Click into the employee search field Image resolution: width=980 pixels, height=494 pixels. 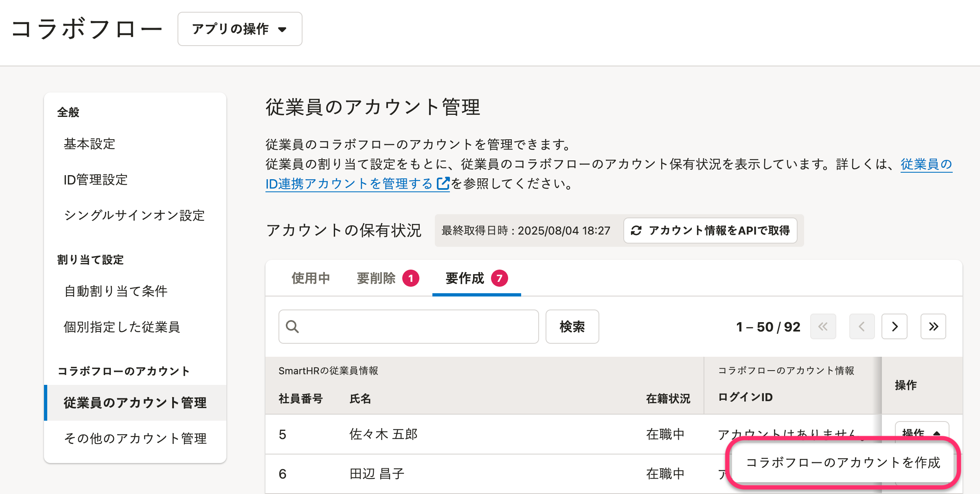click(x=409, y=327)
